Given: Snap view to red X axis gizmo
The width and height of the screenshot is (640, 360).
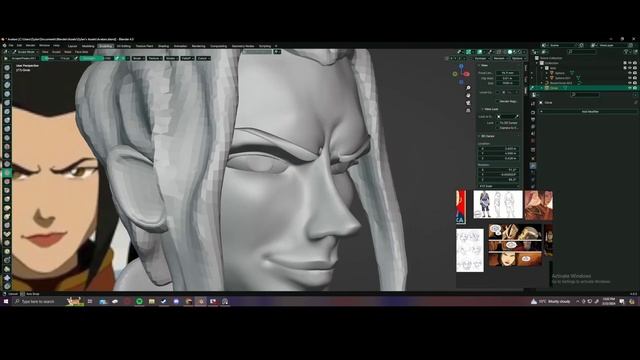Looking at the screenshot, I should [467, 74].
